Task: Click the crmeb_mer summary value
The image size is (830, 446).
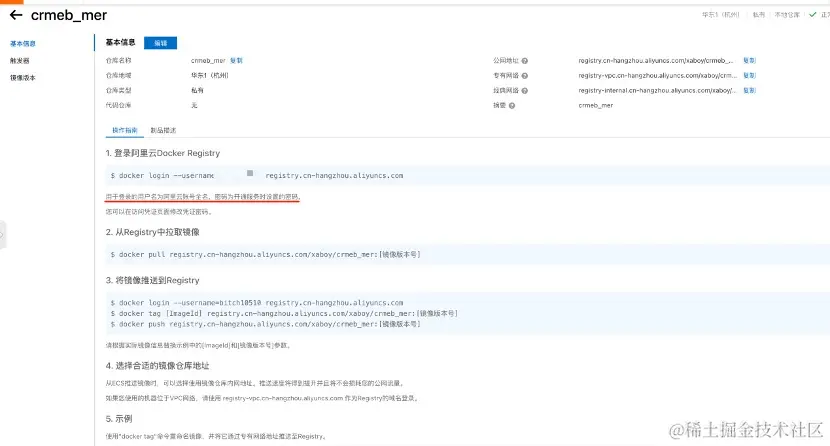Action: 596,105
